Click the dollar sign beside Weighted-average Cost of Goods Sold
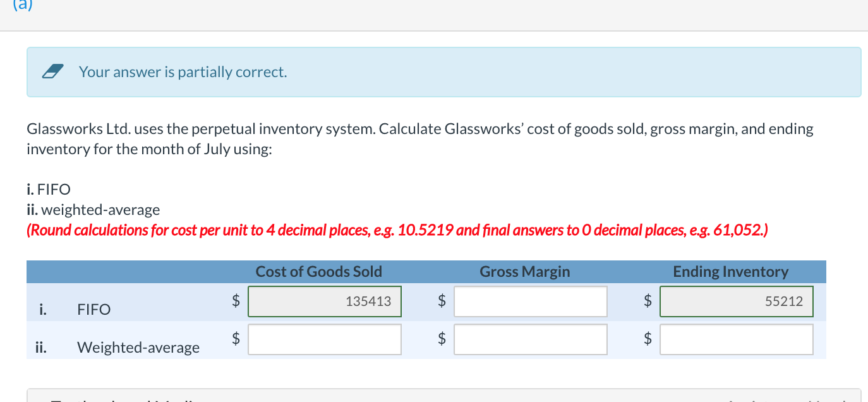 click(x=236, y=339)
